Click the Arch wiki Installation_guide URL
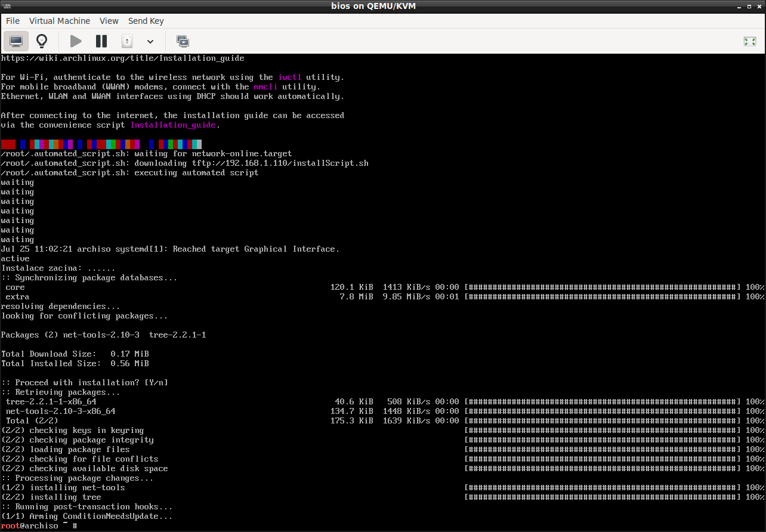The image size is (766, 532). [x=122, y=58]
